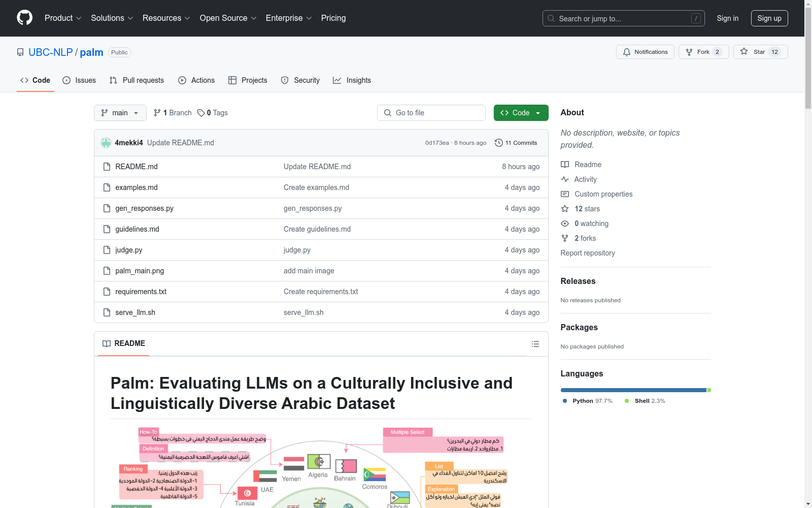Focus the Go to file input
Screen dimensions: 812x508
(431, 113)
